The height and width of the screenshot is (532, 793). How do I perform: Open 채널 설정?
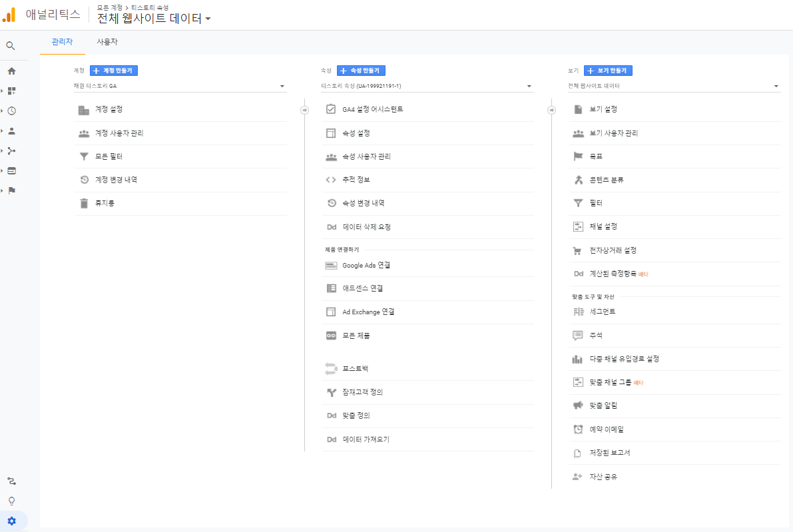point(674,226)
